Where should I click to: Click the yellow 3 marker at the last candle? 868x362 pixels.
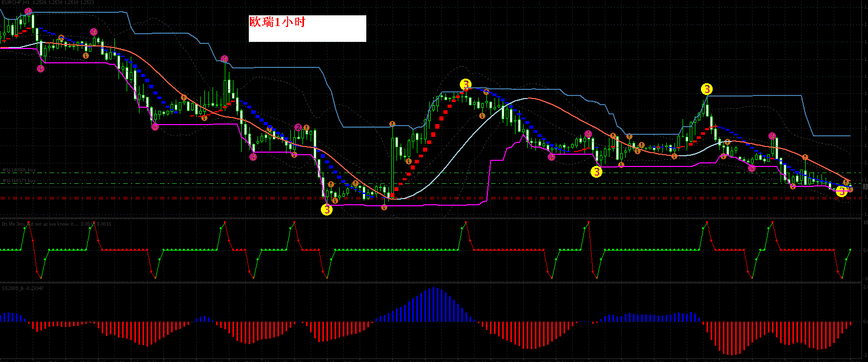click(x=841, y=191)
